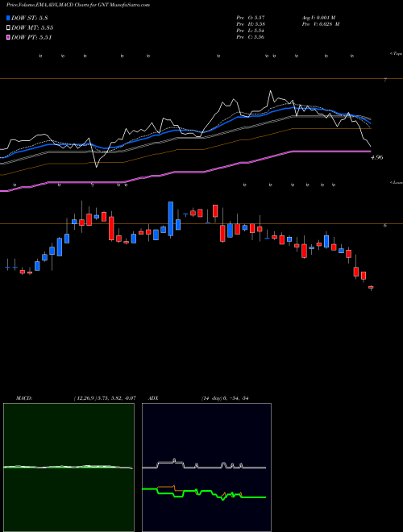Click the 'Pre C: 5.56' close value

point(251,37)
